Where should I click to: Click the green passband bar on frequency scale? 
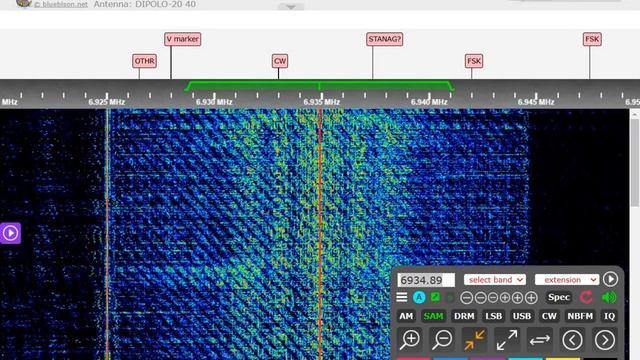(319, 86)
